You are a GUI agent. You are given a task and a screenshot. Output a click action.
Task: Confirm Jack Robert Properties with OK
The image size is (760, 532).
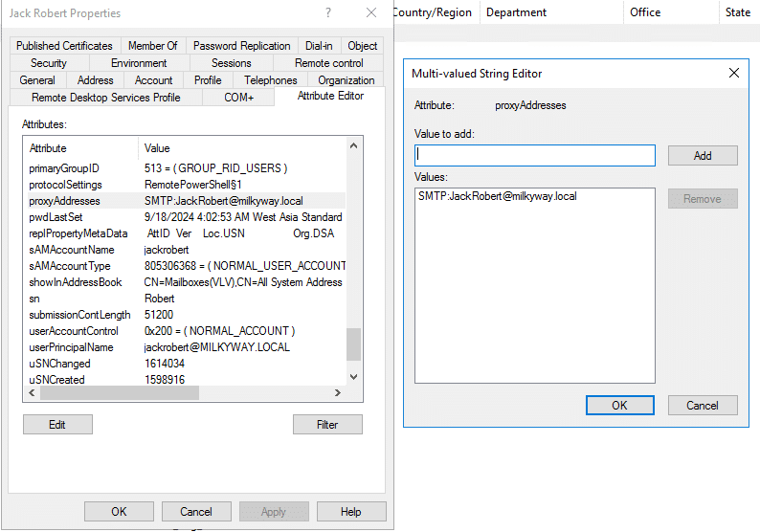click(x=119, y=512)
